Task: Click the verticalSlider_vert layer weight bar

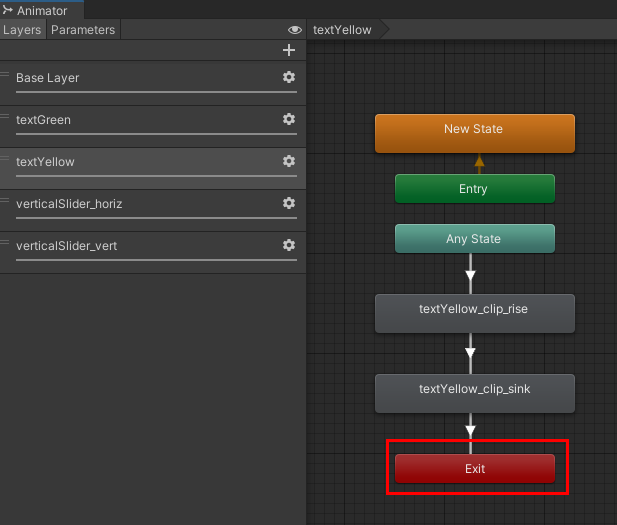Action: pos(156,260)
